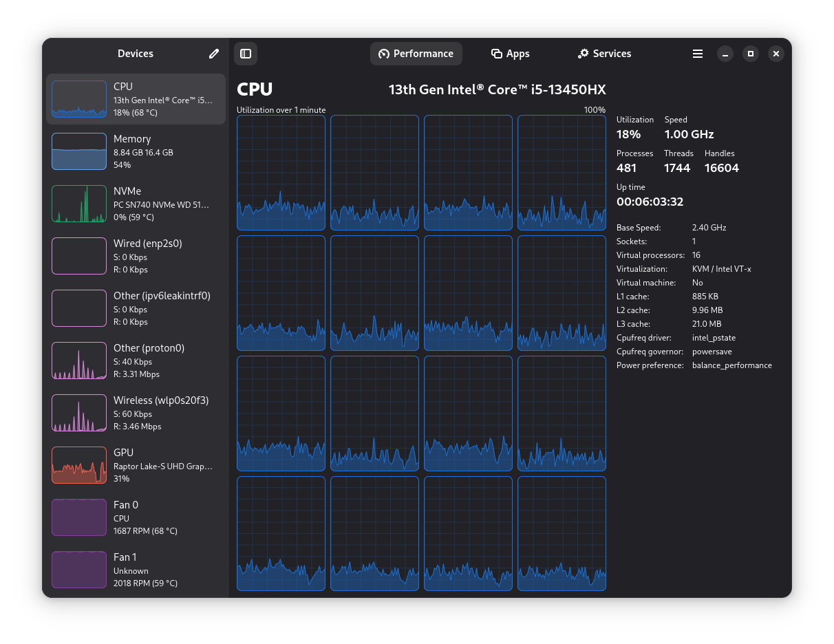Open the app's hamburger menu
This screenshot has height=644, width=834.
[697, 53]
